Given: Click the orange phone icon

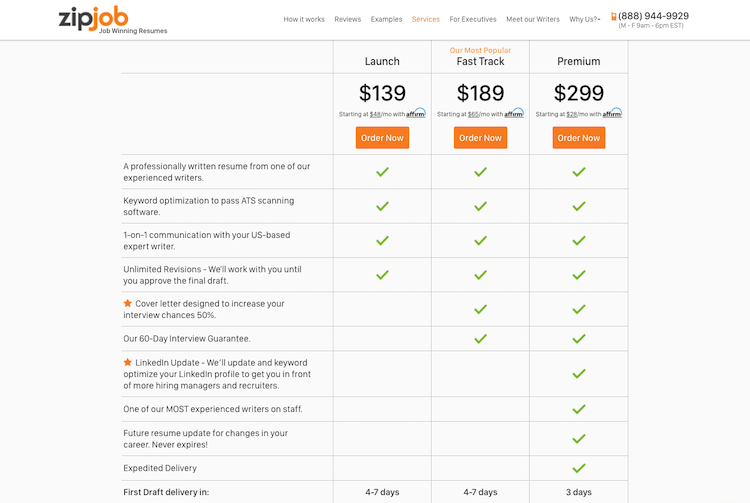Looking at the screenshot, I should click(614, 16).
